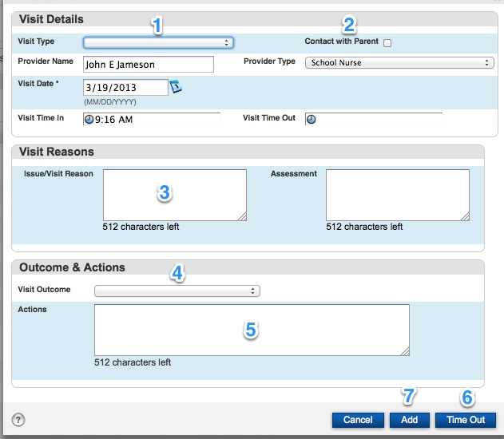Open the help question mark icon
504x439 pixels.
pos(18,420)
